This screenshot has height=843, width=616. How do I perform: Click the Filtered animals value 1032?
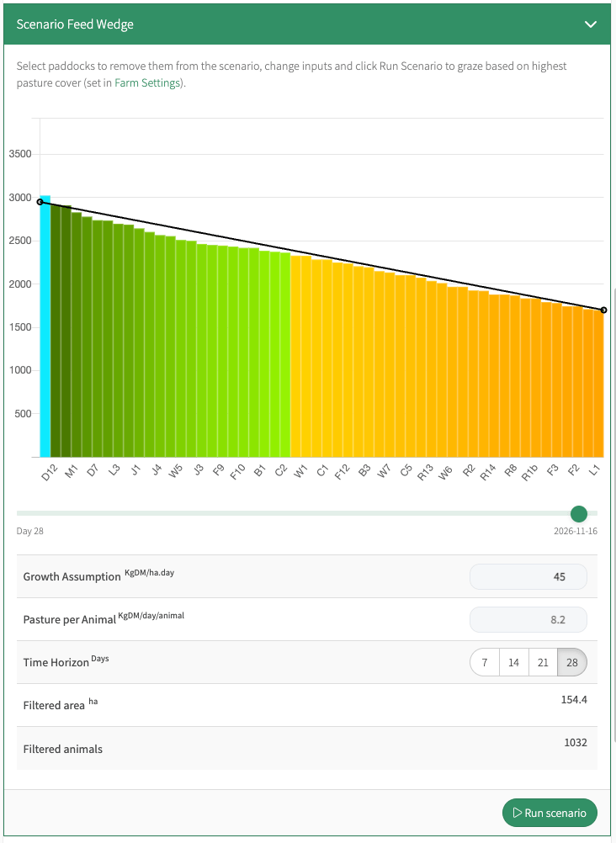[575, 743]
